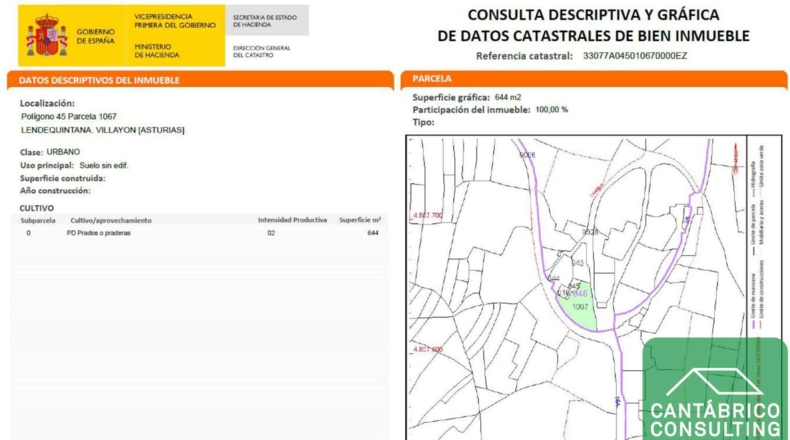Click map label 9006
This screenshot has width=790, height=440.
click(x=528, y=155)
